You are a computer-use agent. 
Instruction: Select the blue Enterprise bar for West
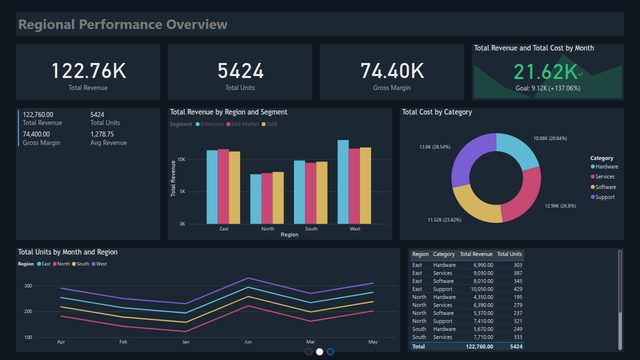point(343,182)
